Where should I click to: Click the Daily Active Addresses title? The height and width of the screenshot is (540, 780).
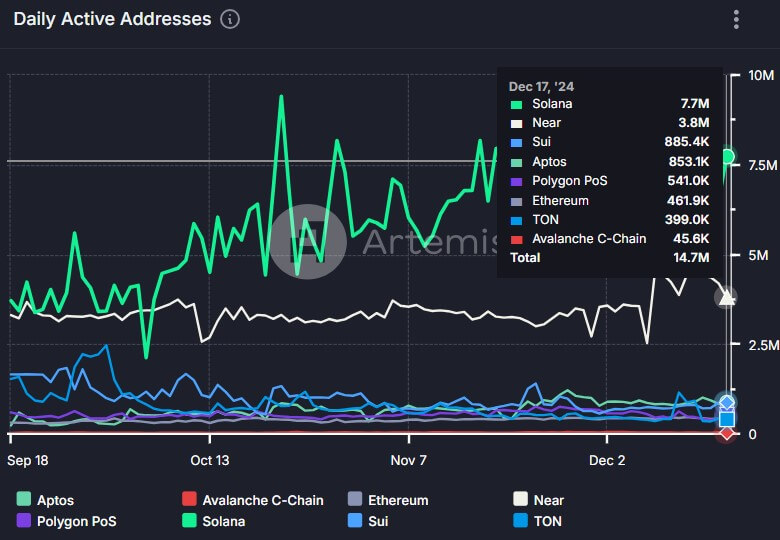click(112, 19)
